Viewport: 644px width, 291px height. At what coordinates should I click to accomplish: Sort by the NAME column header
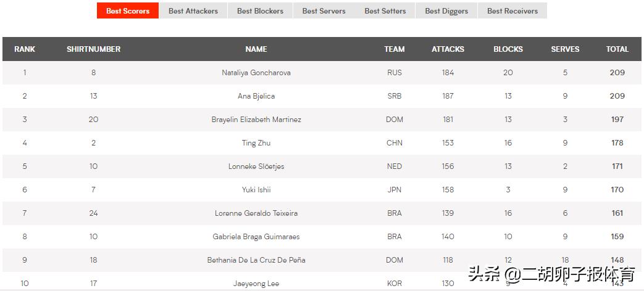(x=256, y=49)
